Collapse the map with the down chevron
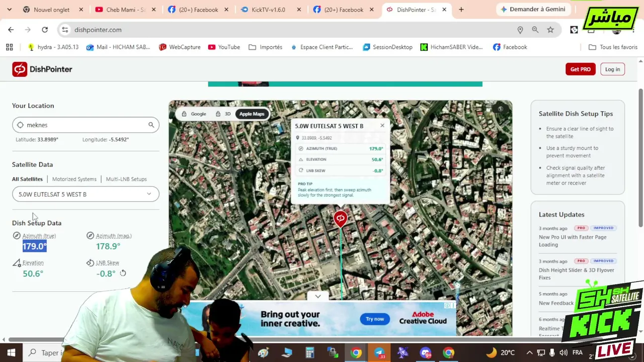This screenshot has width=644, height=362. [318, 296]
